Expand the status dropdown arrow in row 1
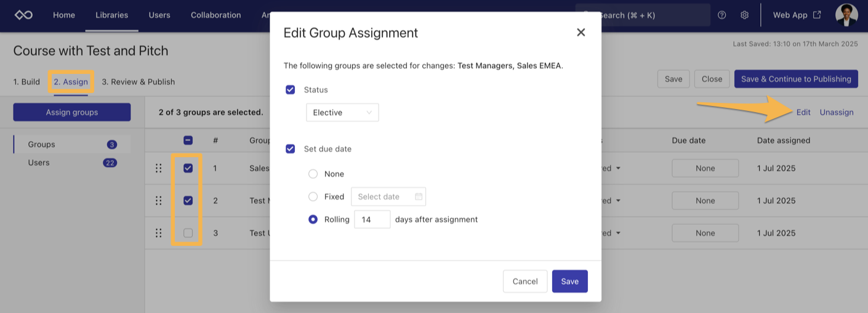The width and height of the screenshot is (868, 313). [618, 168]
